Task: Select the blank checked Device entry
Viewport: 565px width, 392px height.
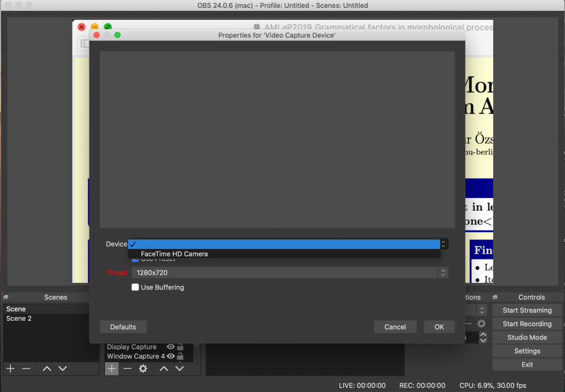Action: pos(284,244)
